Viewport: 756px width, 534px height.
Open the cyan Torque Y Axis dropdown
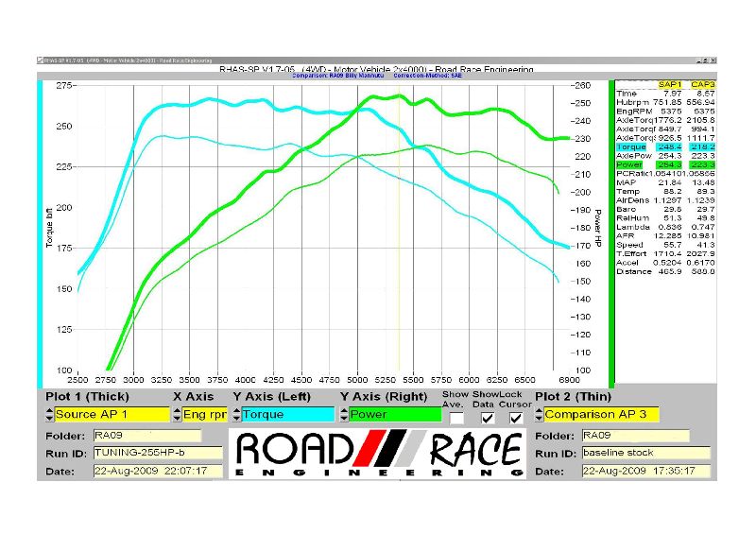(288, 414)
